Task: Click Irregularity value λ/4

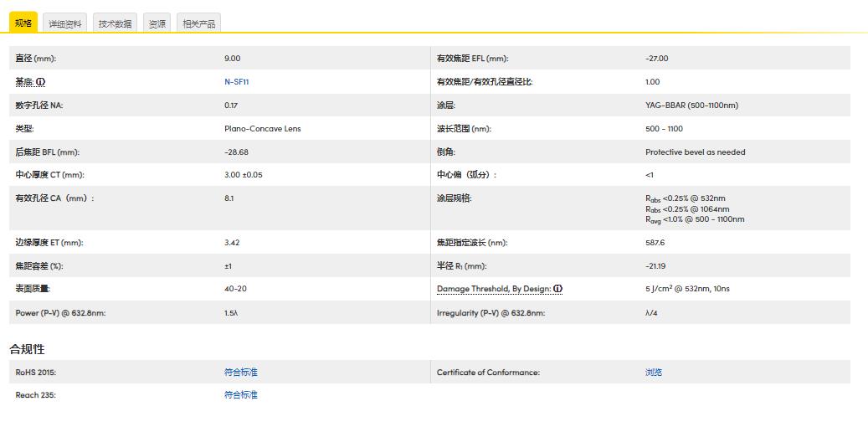Action: click(x=651, y=313)
